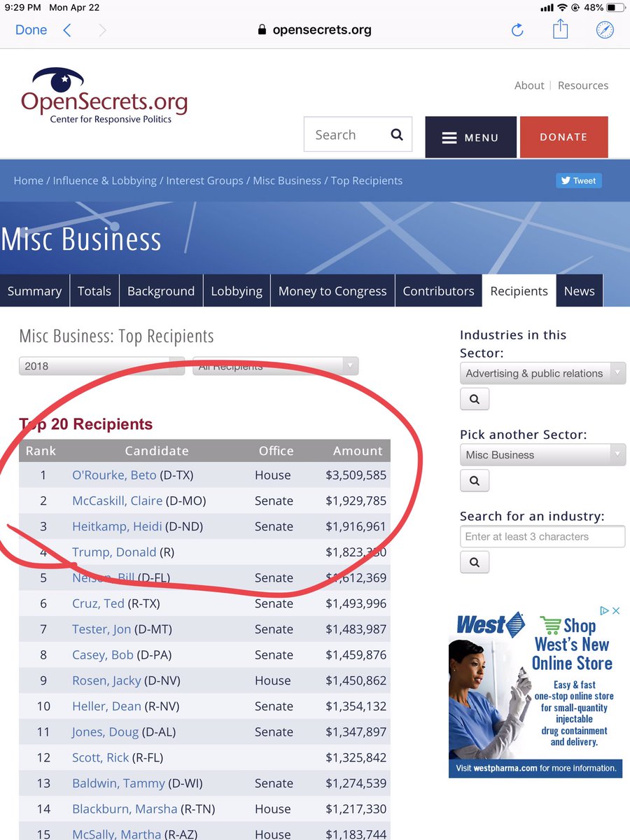Image resolution: width=630 pixels, height=840 pixels.
Task: Open Blackburn, Marsha candidate link
Action: 125,809
